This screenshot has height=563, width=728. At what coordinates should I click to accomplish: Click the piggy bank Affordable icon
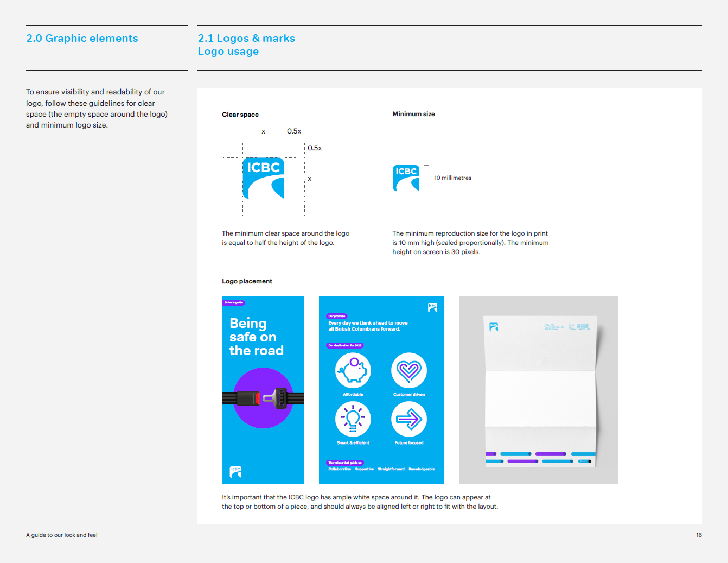(353, 370)
